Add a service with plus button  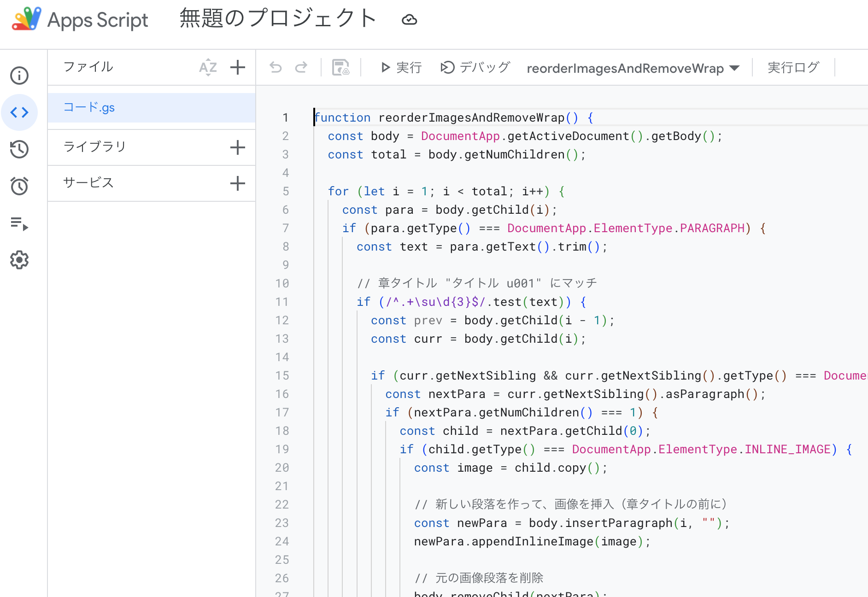238,183
